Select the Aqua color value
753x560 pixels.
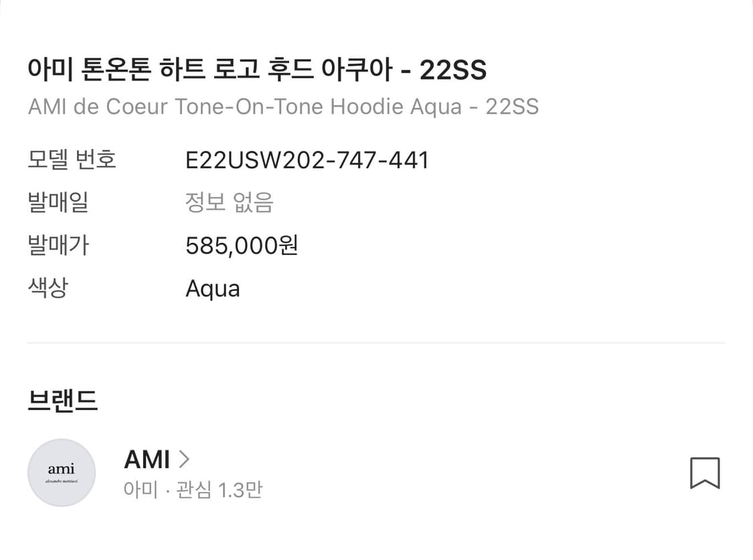(x=212, y=289)
